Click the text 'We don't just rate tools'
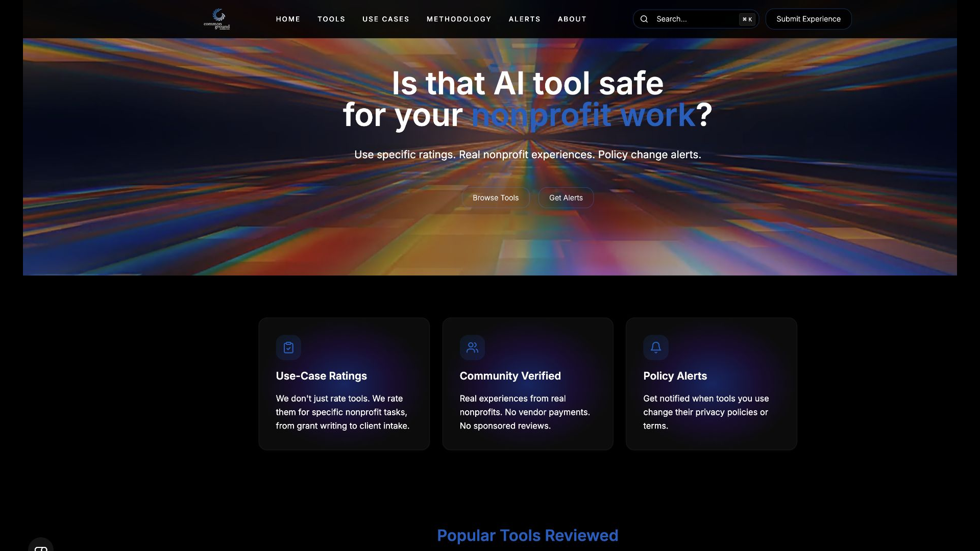 (x=323, y=398)
